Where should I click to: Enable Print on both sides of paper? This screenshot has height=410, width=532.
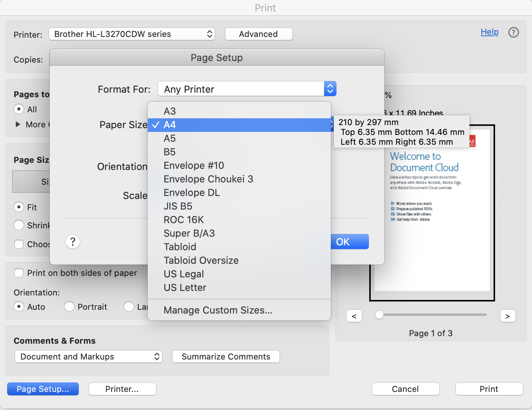(19, 273)
